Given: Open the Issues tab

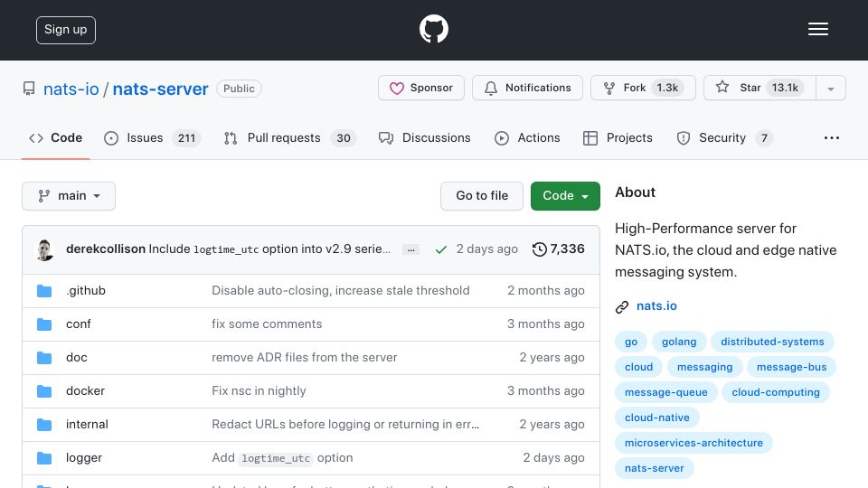Looking at the screenshot, I should click(x=152, y=137).
